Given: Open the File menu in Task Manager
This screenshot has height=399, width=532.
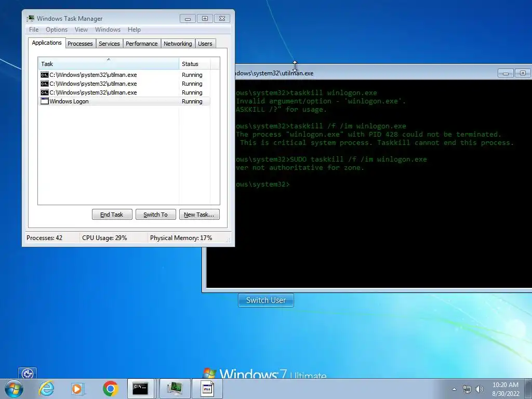Looking at the screenshot, I should pyautogui.click(x=34, y=30).
